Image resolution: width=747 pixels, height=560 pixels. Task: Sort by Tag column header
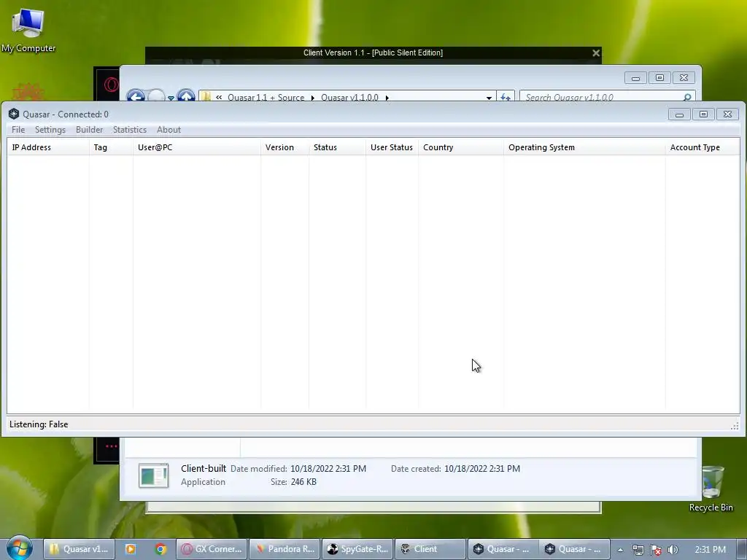(111, 147)
